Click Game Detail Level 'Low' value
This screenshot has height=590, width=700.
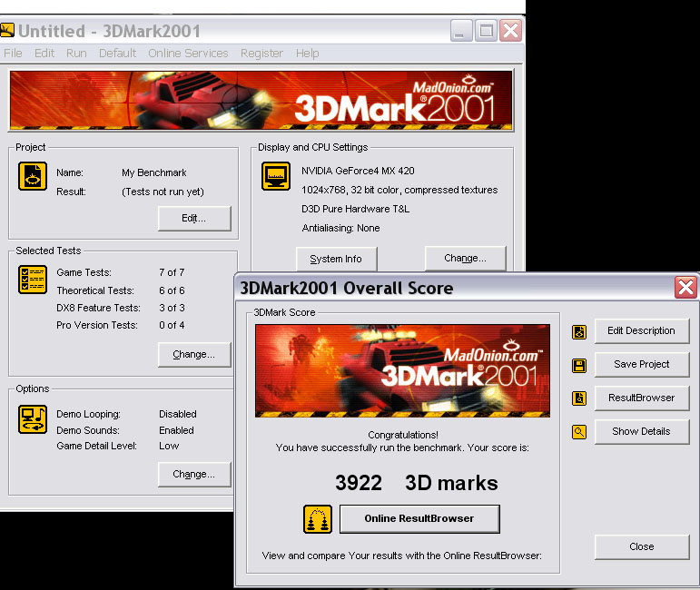(169, 446)
